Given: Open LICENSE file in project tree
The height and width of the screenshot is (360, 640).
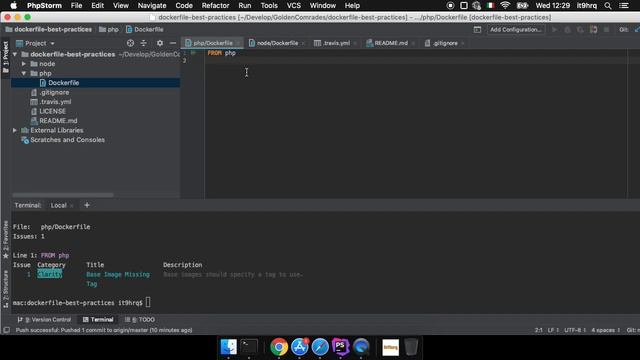Looking at the screenshot, I should (52, 111).
